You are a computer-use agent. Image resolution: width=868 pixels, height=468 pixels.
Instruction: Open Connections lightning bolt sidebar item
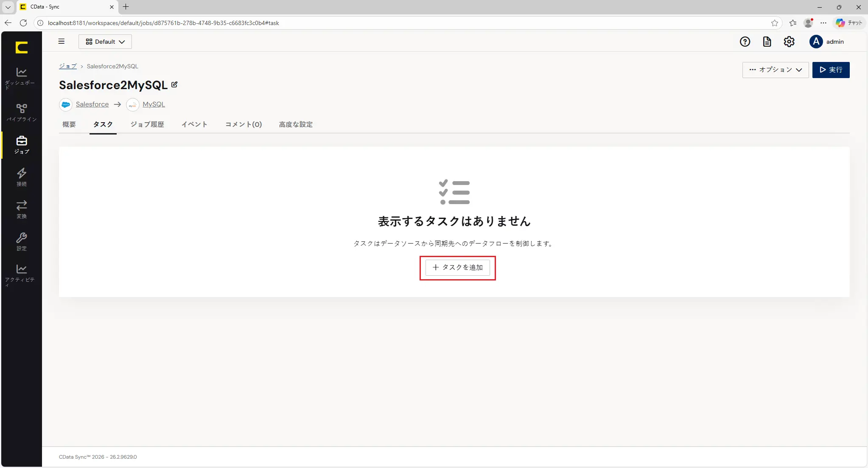pyautogui.click(x=21, y=177)
